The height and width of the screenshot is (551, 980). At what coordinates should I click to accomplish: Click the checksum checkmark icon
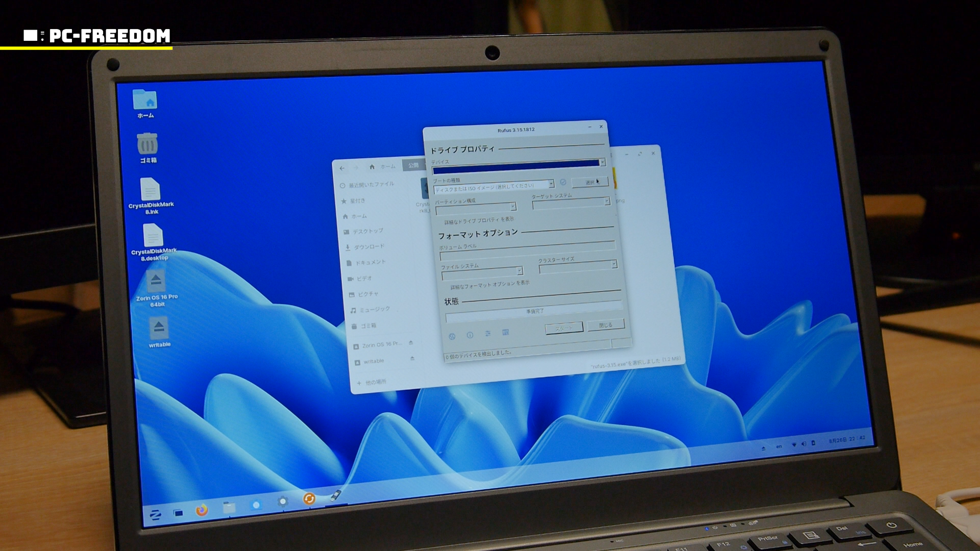563,182
